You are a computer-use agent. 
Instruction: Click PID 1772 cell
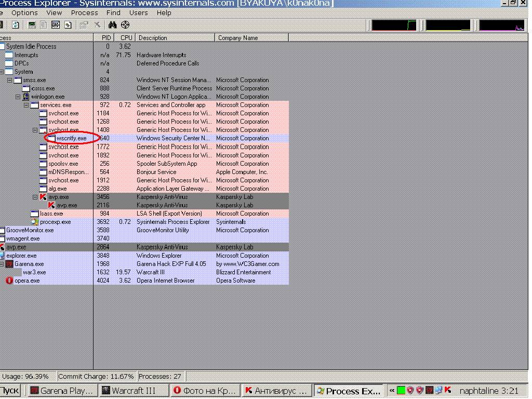103,147
